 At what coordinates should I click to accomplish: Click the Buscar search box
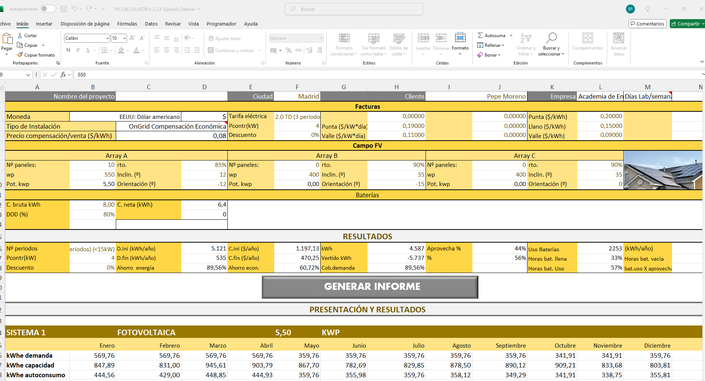[354, 9]
